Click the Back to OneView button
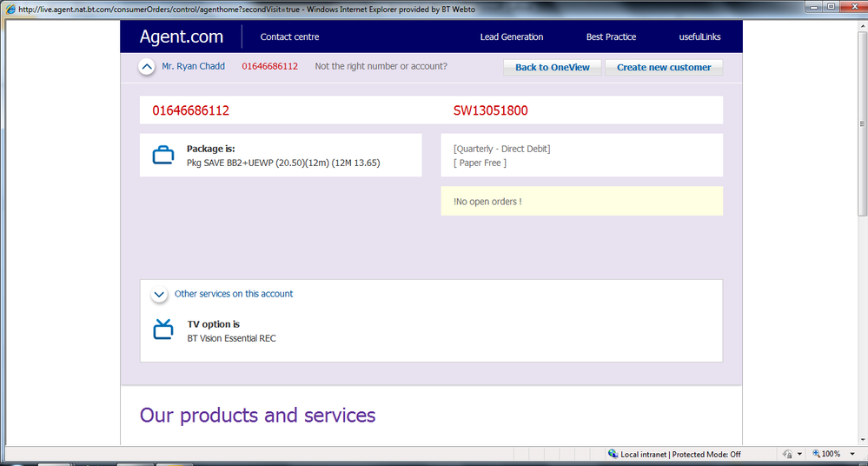868x466 pixels. (x=553, y=67)
